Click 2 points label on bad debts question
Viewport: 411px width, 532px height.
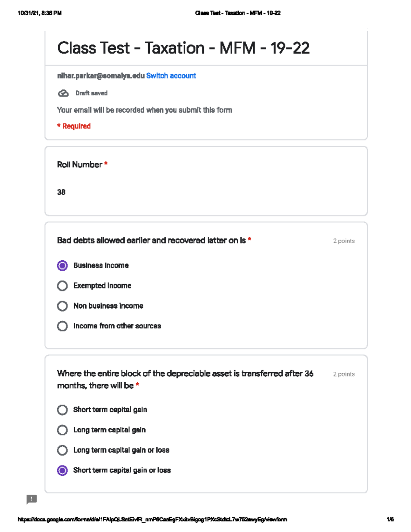pos(344,241)
